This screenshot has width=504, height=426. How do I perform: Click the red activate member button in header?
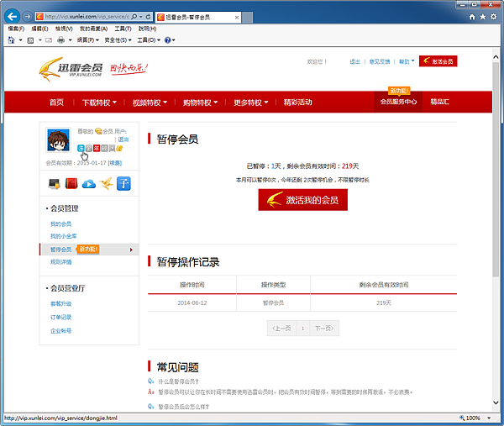click(x=438, y=61)
